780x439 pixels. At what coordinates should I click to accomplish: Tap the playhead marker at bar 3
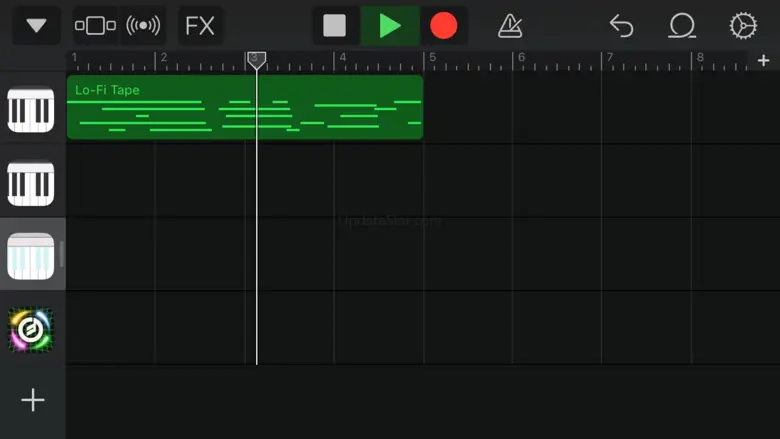[x=256, y=61]
